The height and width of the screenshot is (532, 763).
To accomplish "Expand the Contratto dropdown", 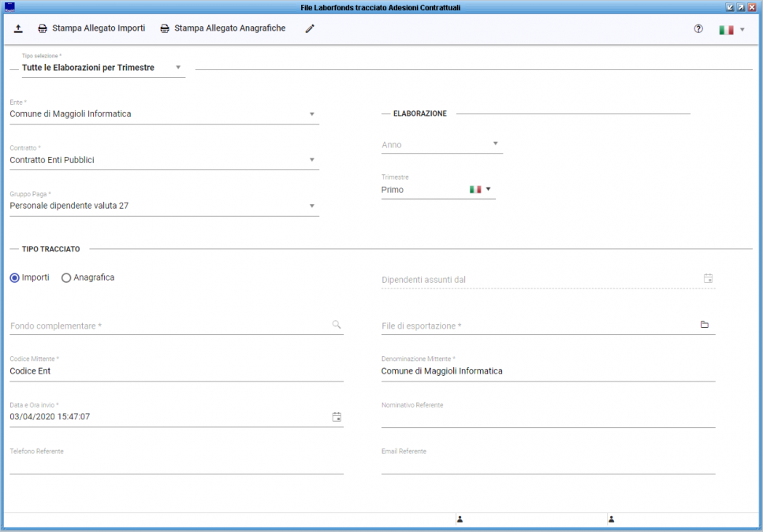I will click(x=312, y=160).
